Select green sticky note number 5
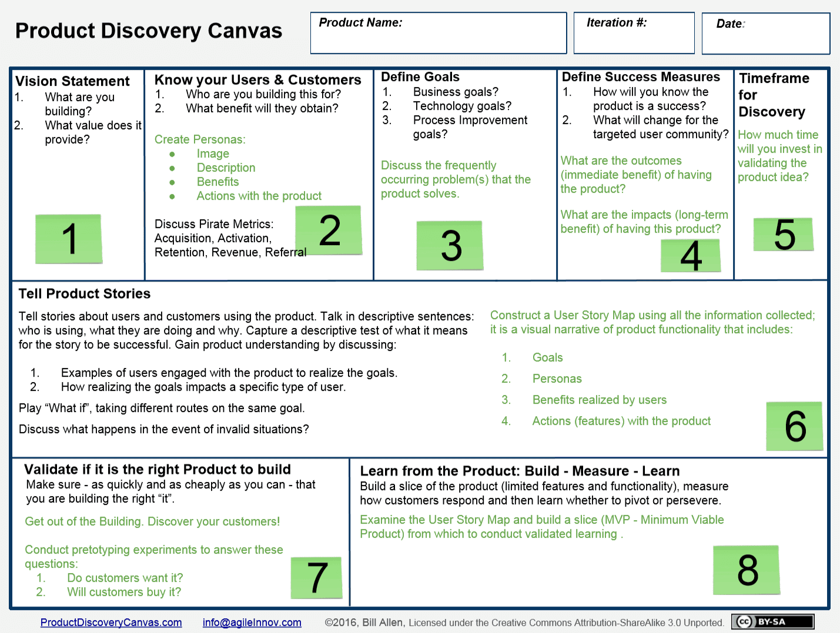The image size is (840, 633). click(784, 234)
